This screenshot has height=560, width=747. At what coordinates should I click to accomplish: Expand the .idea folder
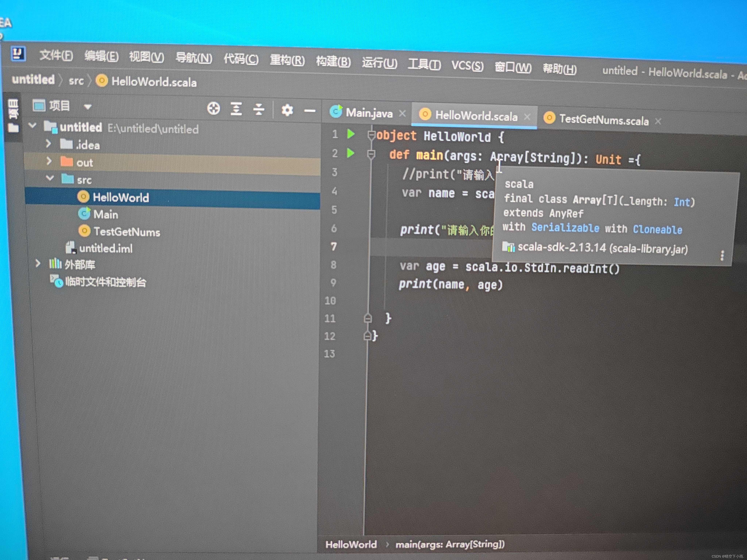[x=48, y=144]
